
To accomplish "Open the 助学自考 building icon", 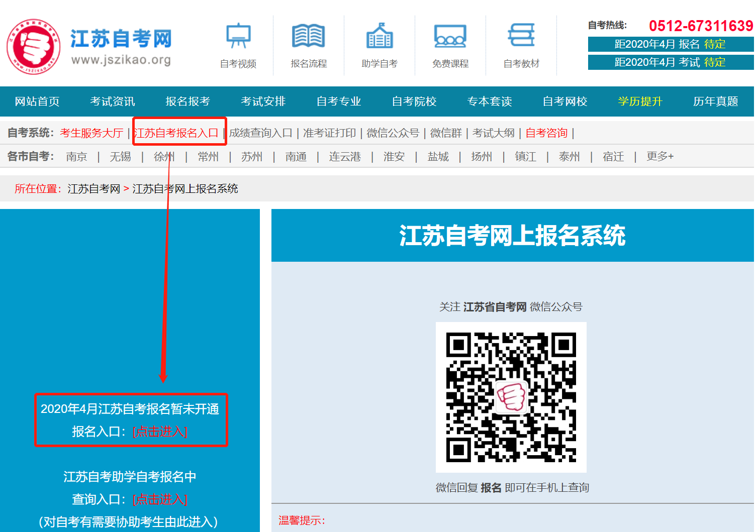I will 380,36.
